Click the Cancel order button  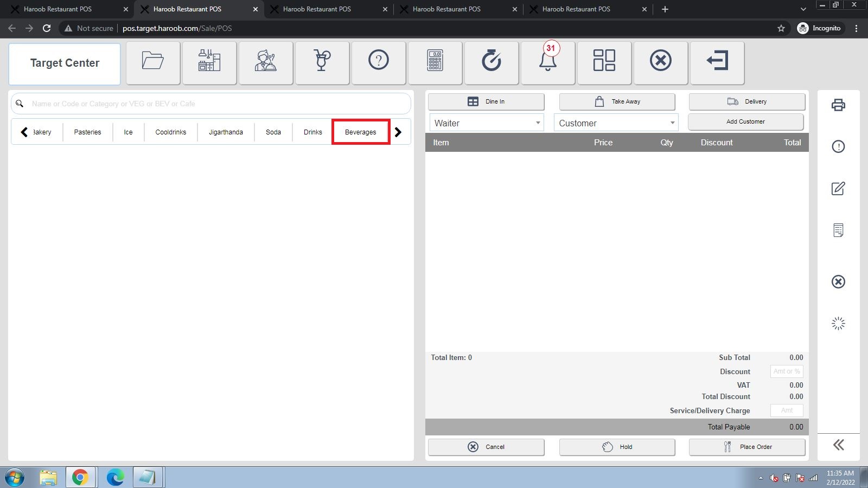coord(486,447)
